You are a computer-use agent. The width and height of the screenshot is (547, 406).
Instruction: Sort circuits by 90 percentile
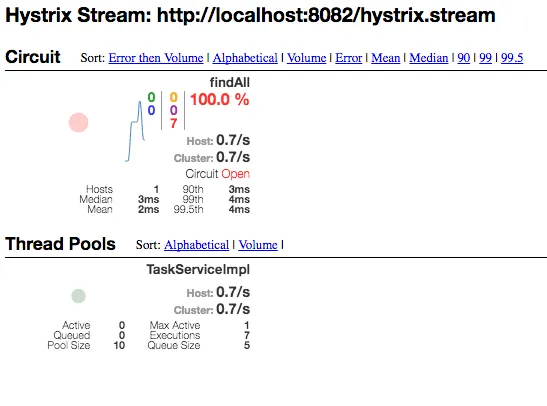pyautogui.click(x=463, y=58)
